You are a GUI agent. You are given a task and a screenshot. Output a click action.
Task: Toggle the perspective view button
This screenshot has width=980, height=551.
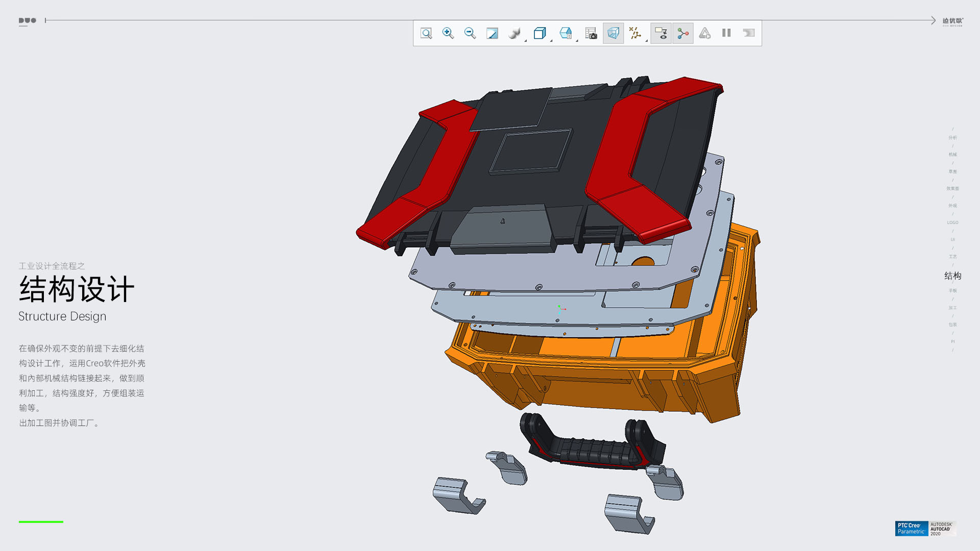click(613, 33)
